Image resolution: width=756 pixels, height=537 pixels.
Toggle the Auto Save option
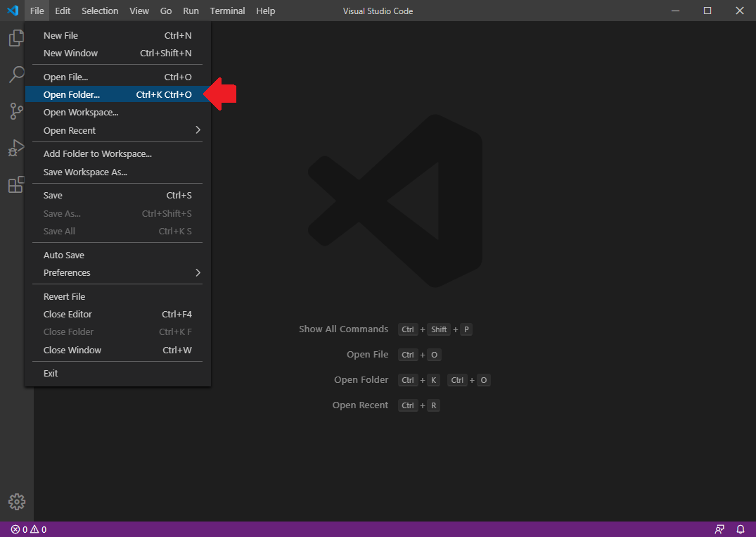click(x=117, y=255)
